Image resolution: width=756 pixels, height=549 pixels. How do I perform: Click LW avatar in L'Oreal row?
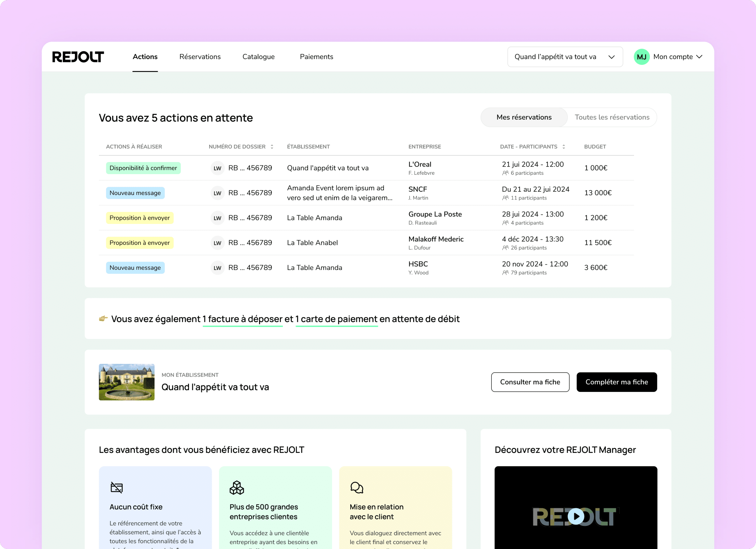point(217,168)
